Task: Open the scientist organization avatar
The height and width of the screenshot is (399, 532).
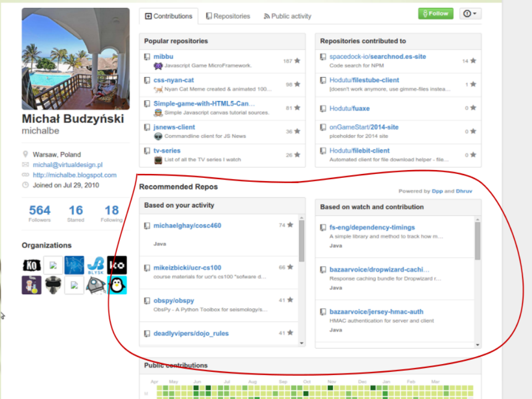Action: click(x=32, y=285)
